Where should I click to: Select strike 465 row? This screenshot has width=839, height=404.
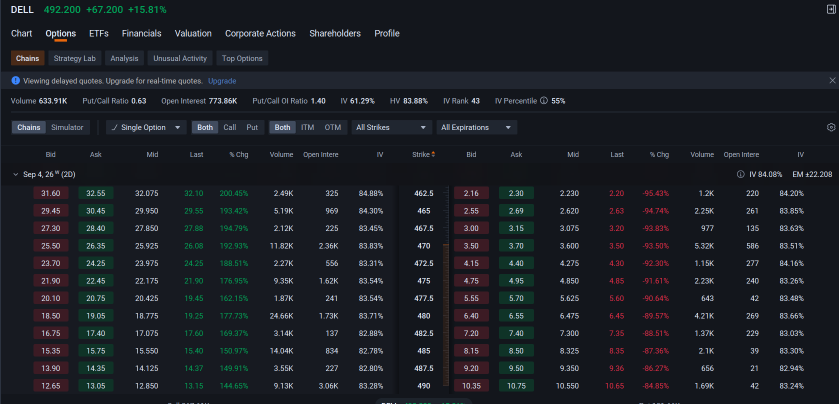coord(423,211)
